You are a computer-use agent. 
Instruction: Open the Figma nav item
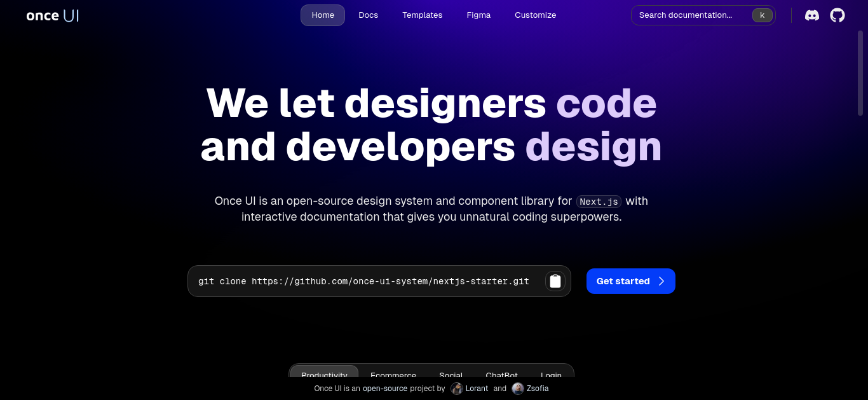click(x=478, y=15)
